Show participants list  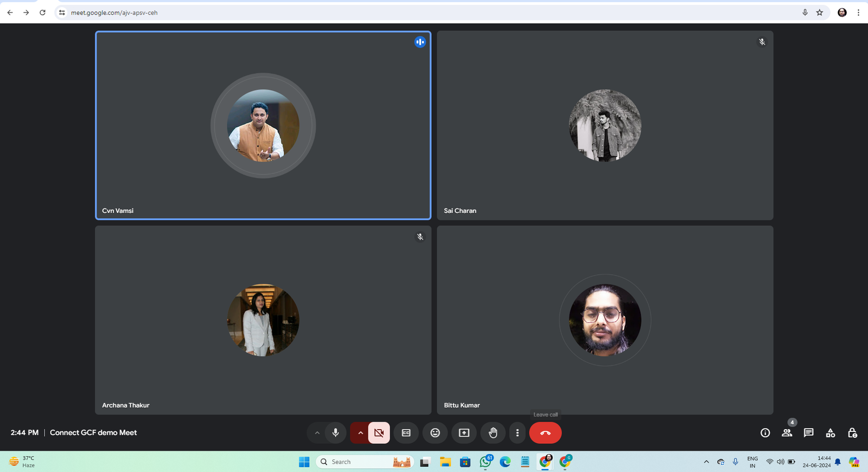pos(787,433)
